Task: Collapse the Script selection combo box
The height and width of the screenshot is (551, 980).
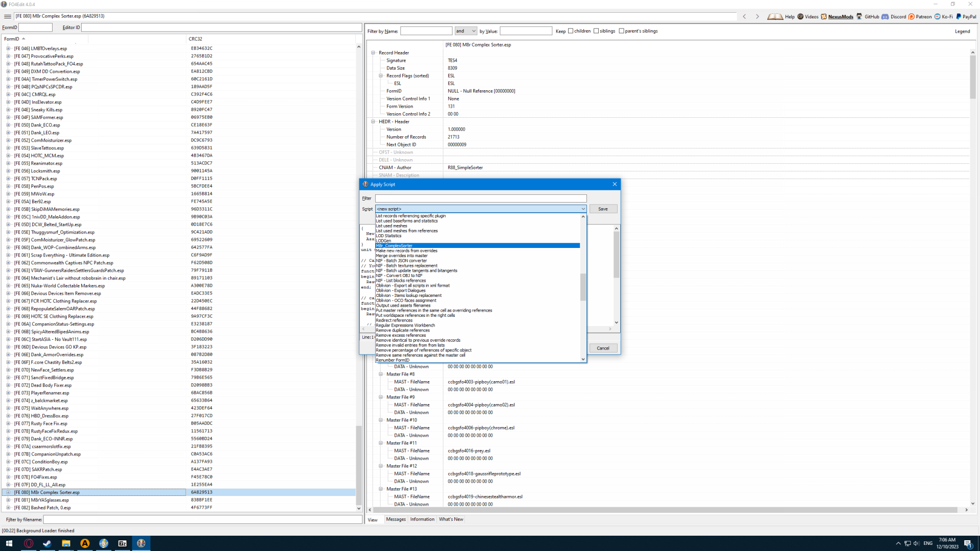Action: point(583,209)
